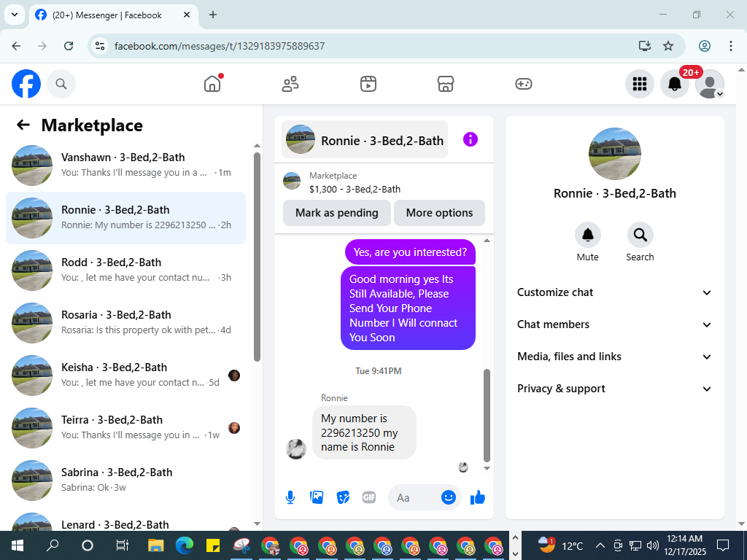Open the Gaming controller icon
The image size is (747, 560).
pos(524,84)
